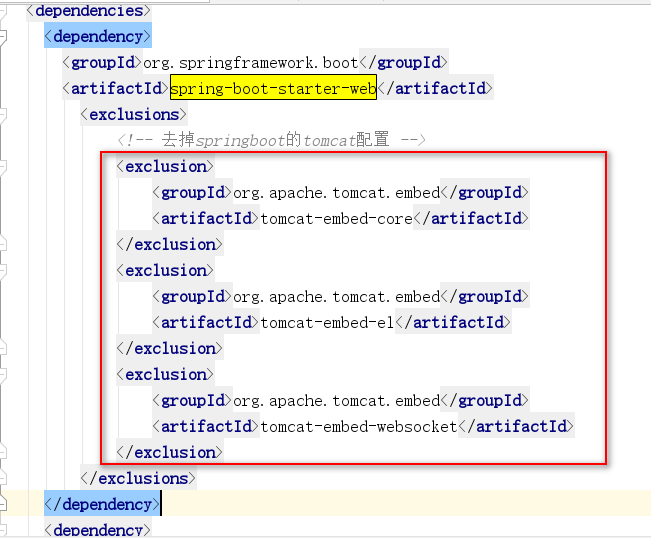Collapse the tomcat-embed-core exclusion fold marker
Viewport: 651px width, 538px height.
[3, 166]
